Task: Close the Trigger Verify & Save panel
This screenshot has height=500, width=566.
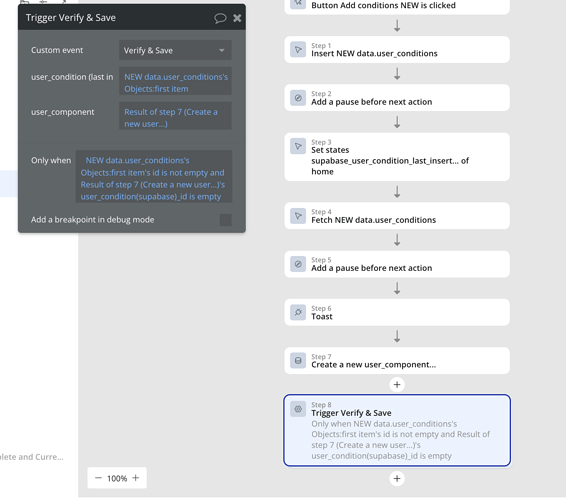Action: coord(237,18)
